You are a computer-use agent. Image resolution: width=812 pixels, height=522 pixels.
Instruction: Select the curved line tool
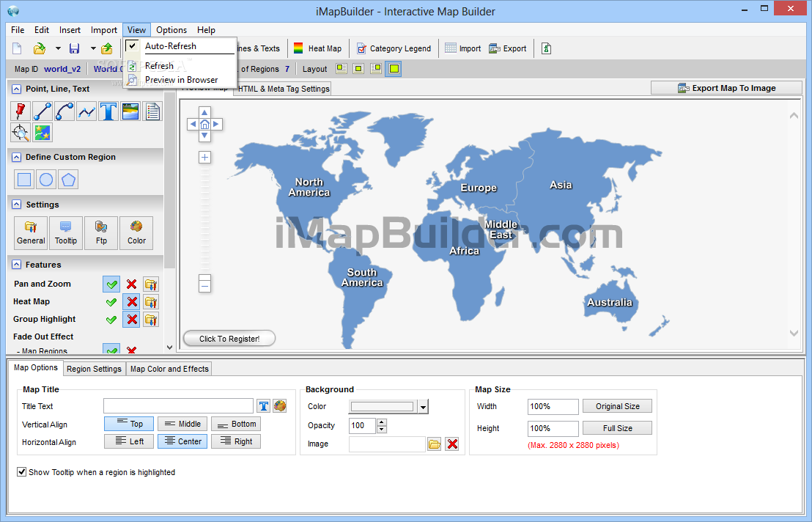tap(64, 111)
